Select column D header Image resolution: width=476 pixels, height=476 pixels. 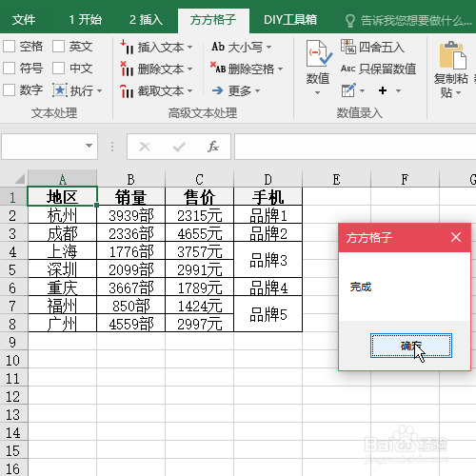(x=268, y=179)
